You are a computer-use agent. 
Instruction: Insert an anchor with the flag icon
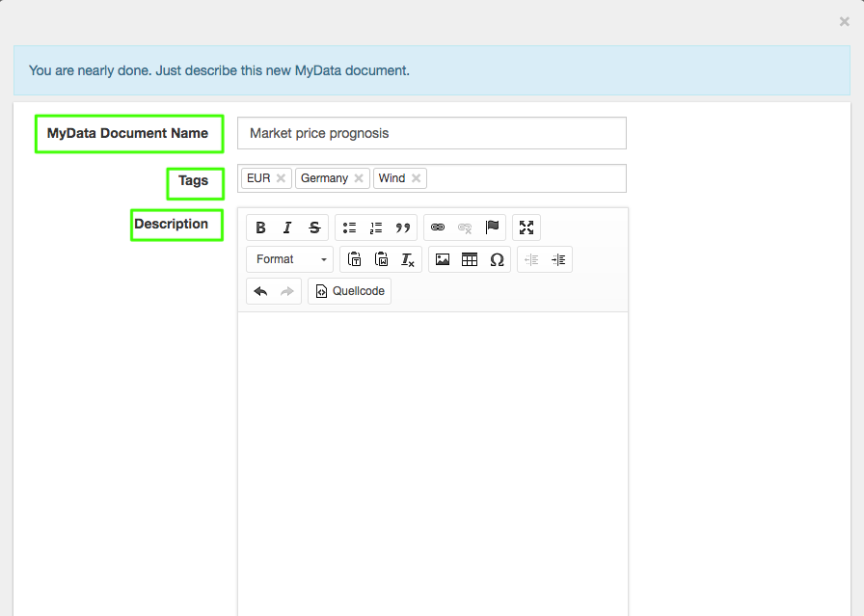pos(492,228)
